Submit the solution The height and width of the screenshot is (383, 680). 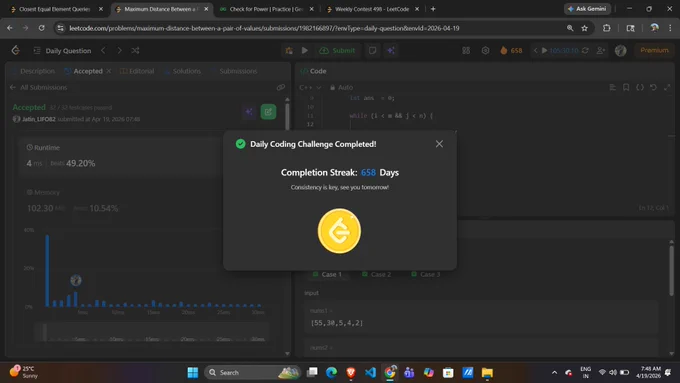[x=337, y=51]
